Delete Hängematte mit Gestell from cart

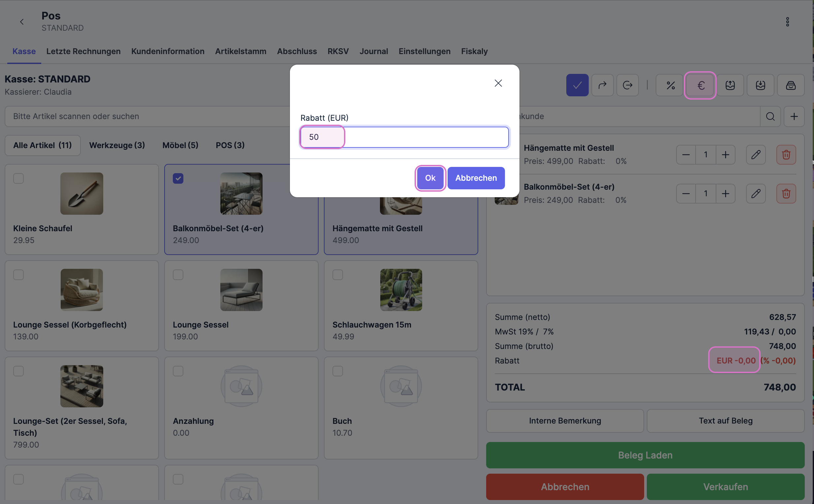coord(786,155)
